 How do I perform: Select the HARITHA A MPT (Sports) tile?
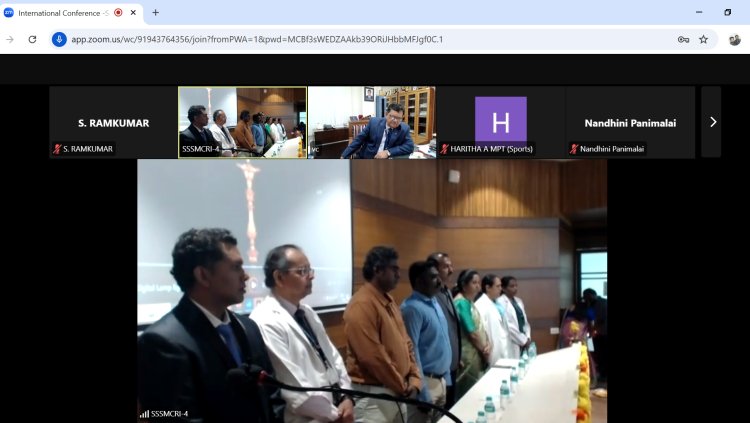coord(500,122)
